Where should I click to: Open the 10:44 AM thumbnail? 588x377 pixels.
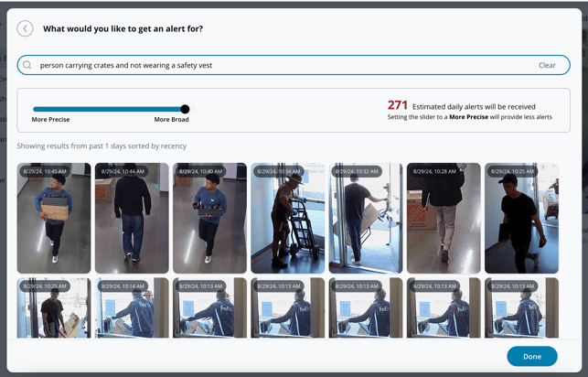point(132,218)
